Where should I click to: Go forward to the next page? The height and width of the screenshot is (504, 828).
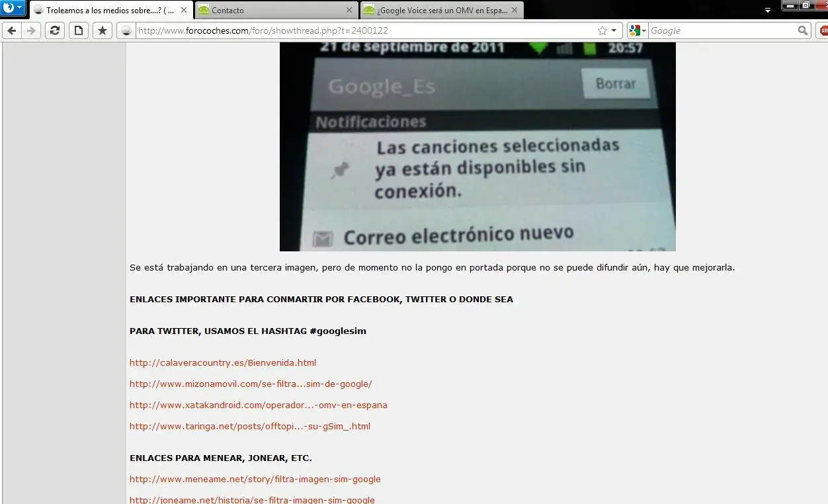click(31, 30)
